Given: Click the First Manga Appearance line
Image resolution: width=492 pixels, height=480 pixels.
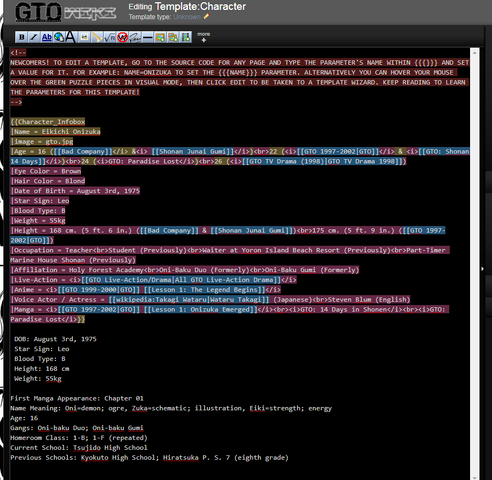Looking at the screenshot, I should pyautogui.click(x=77, y=398).
